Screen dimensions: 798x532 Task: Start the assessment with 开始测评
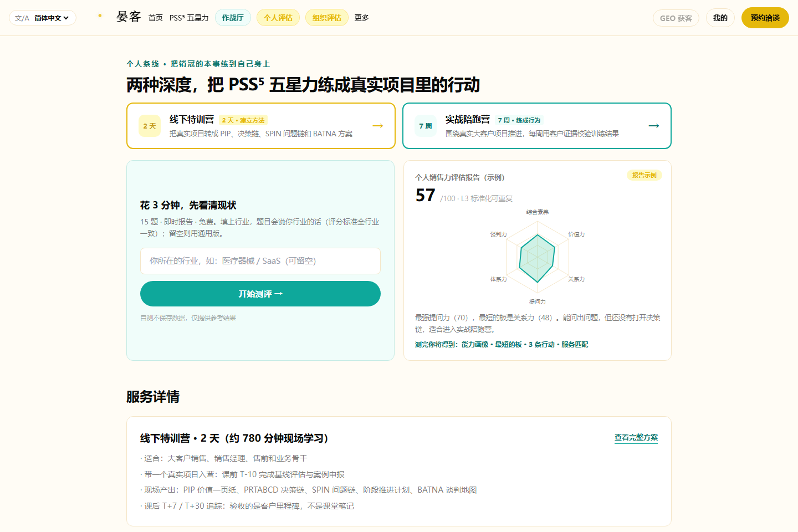pyautogui.click(x=260, y=294)
